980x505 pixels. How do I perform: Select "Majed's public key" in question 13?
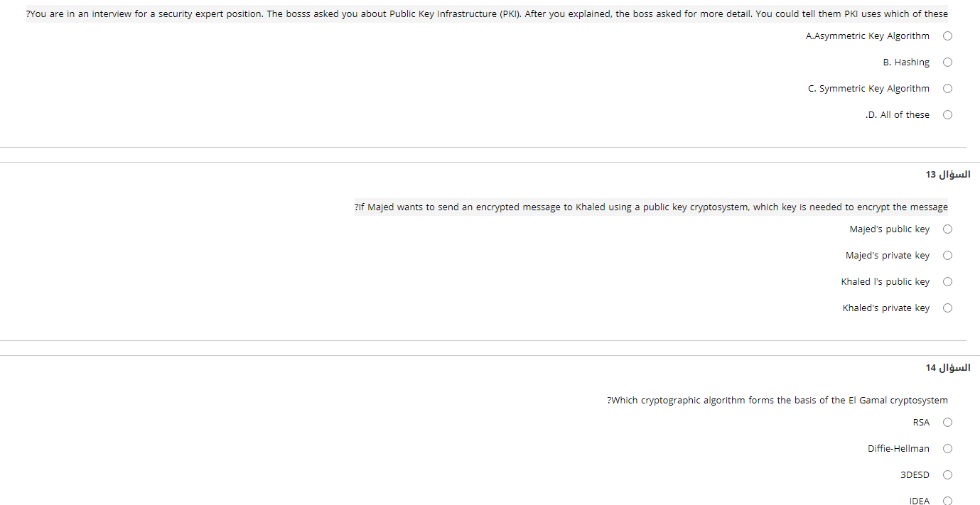[947, 229]
